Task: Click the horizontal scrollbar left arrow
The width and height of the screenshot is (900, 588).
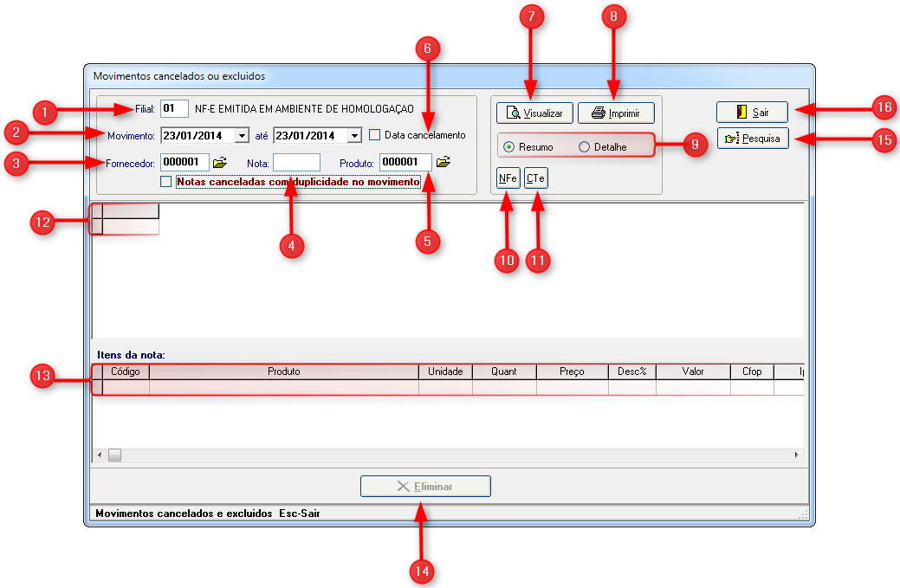Action: [x=100, y=455]
